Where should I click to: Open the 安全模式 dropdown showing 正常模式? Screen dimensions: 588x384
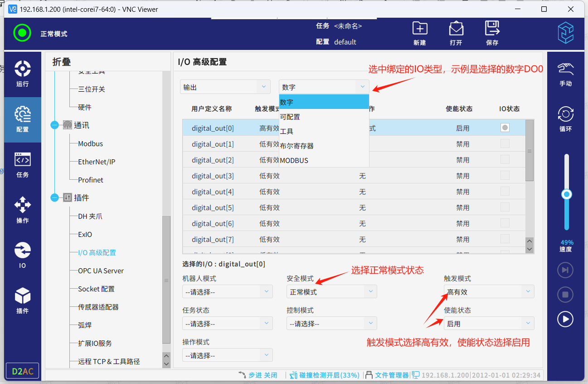[x=331, y=292]
